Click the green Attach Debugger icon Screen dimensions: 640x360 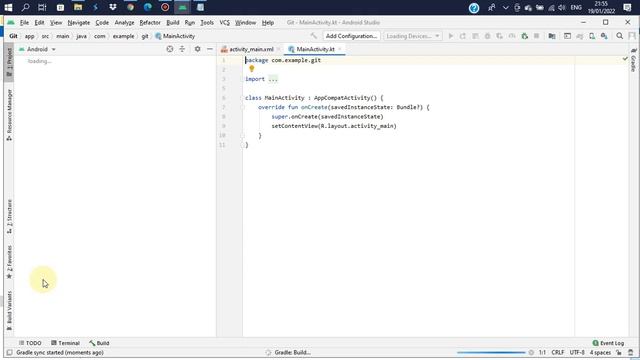coord(524,36)
